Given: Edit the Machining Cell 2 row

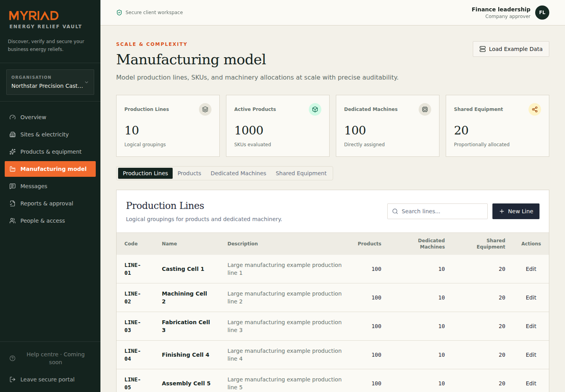Looking at the screenshot, I should [x=531, y=298].
